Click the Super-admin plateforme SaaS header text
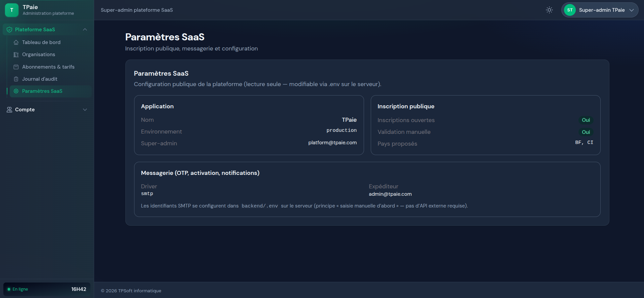 pyautogui.click(x=137, y=10)
